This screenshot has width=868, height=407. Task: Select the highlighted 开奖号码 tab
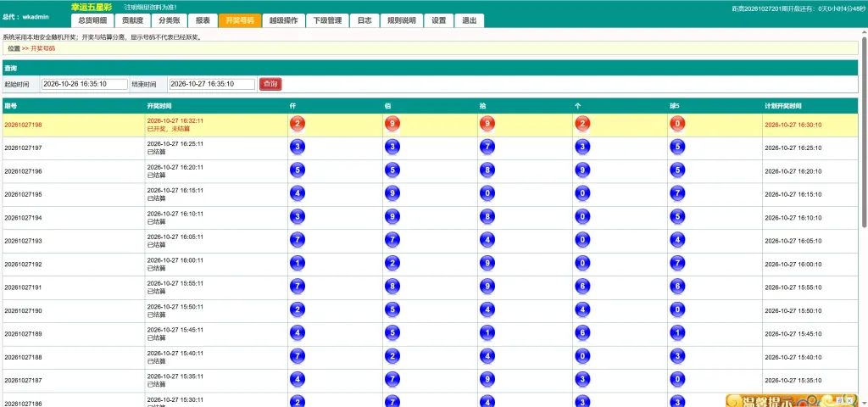[x=240, y=20]
